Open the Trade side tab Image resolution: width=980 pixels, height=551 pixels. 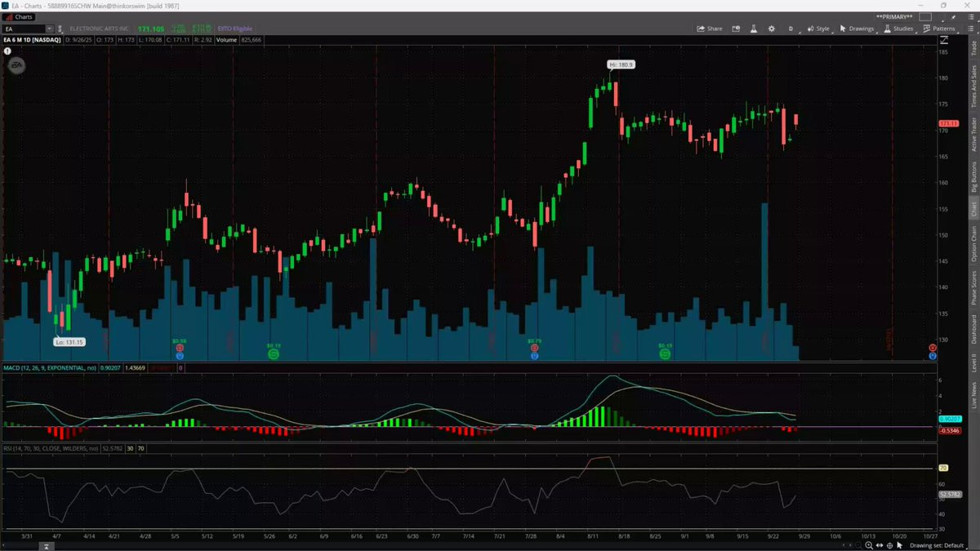(973, 47)
